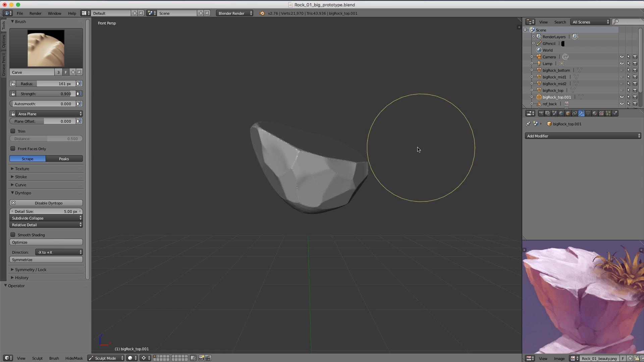The height and width of the screenshot is (362, 644).
Task: Open the File menu
Action: [x=20, y=13]
